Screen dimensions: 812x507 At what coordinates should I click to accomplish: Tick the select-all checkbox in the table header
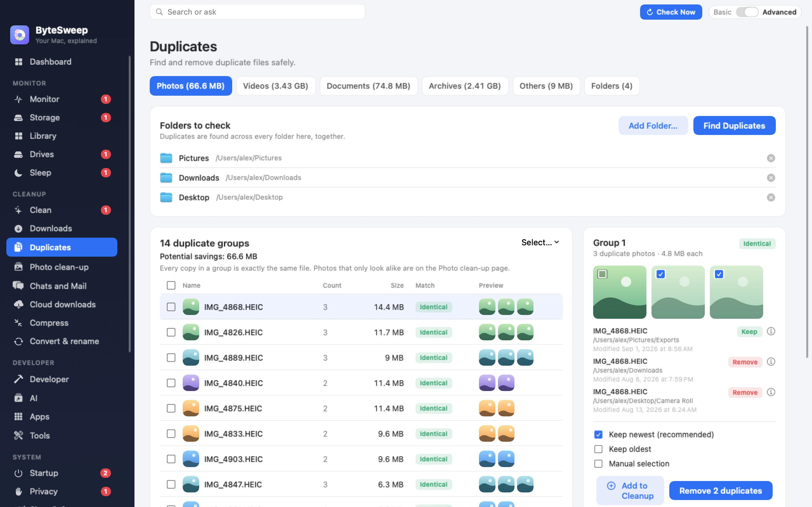(x=171, y=286)
